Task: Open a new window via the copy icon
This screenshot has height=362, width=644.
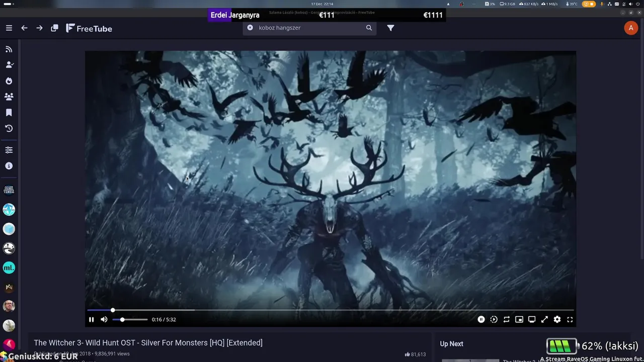Action: pyautogui.click(x=54, y=28)
